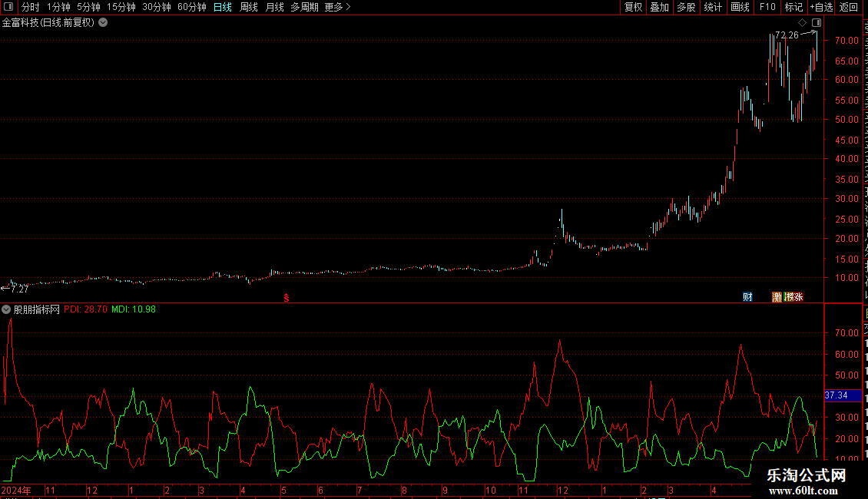The image size is (868, 499).
Task: Add stock with +自选 button
Action: click(821, 7)
